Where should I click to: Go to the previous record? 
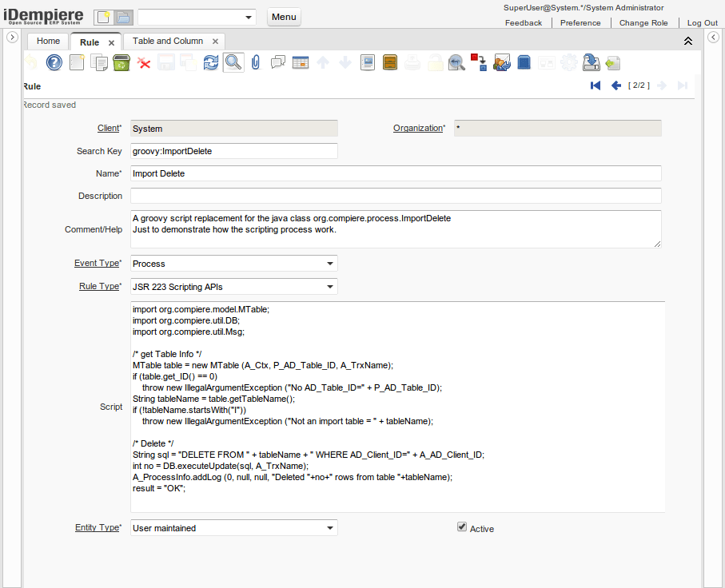[x=615, y=85]
